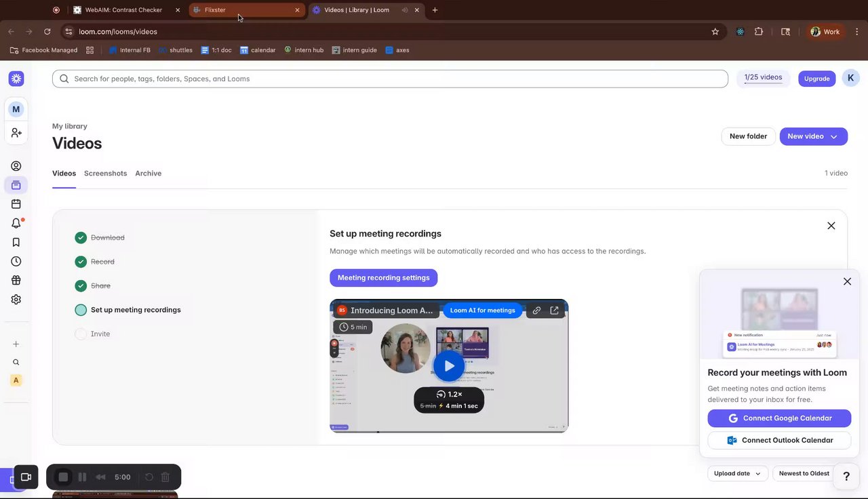Click the gift icon in sidebar
Image resolution: width=868 pixels, height=499 pixels.
(16, 280)
